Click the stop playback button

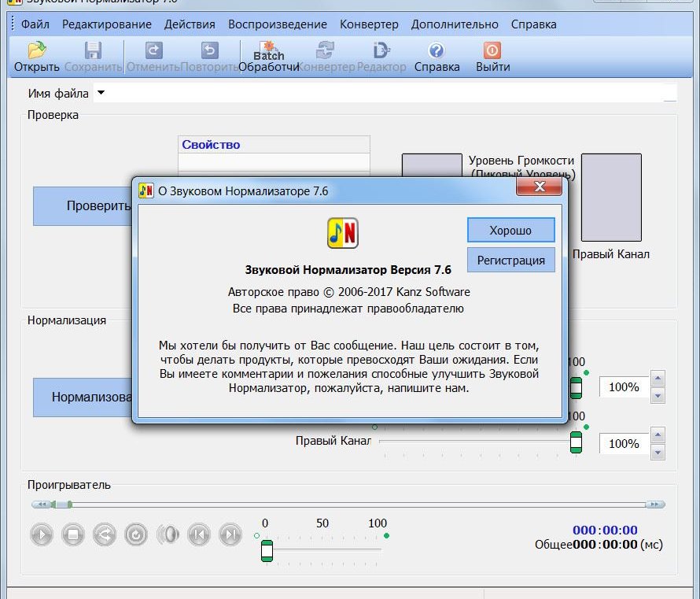(73, 534)
